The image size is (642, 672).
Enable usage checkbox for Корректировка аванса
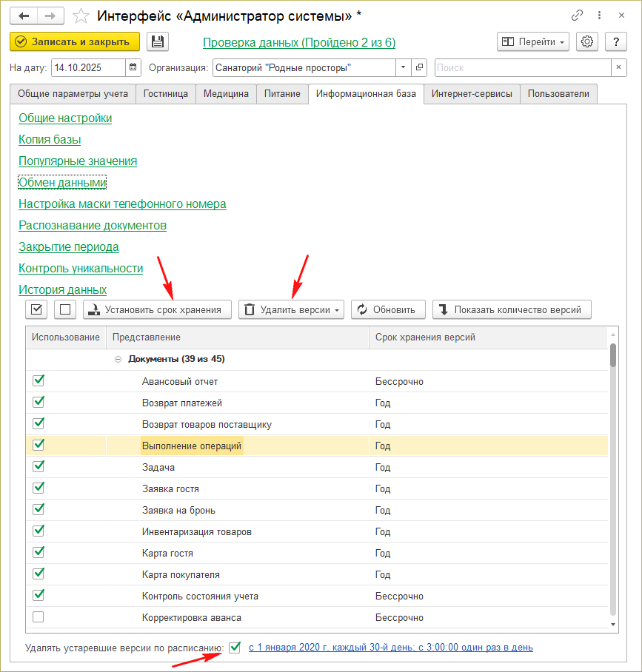coord(39,616)
